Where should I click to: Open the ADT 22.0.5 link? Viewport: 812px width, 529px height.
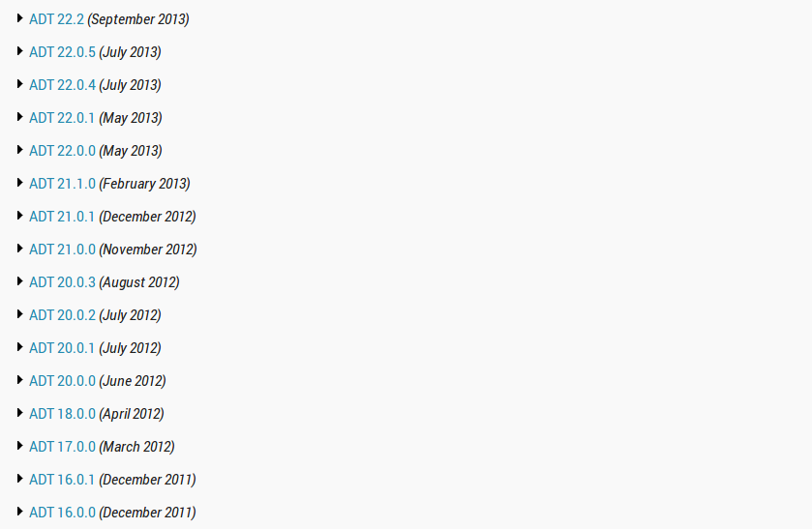coord(62,52)
